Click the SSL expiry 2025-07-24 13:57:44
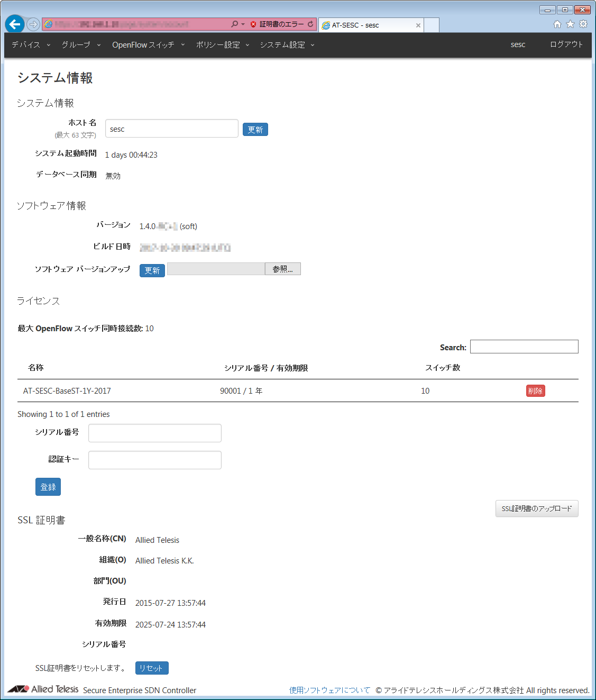The image size is (596, 700). pos(170,625)
